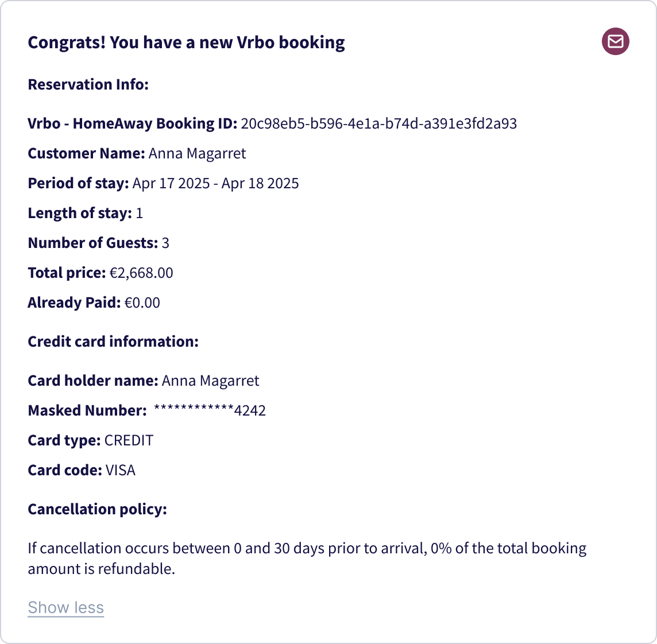
Task: Click the booking title heading
Action: [186, 42]
